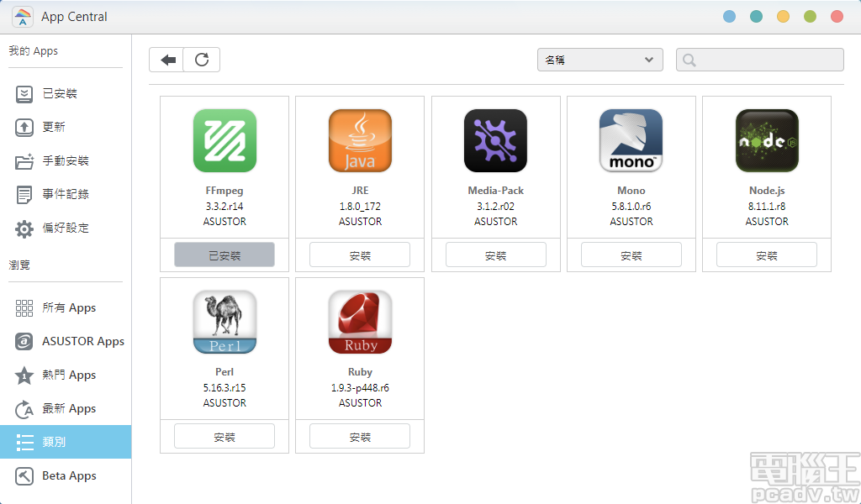This screenshot has height=504, width=861.
Task: Click the Mono app icon
Action: point(631,140)
